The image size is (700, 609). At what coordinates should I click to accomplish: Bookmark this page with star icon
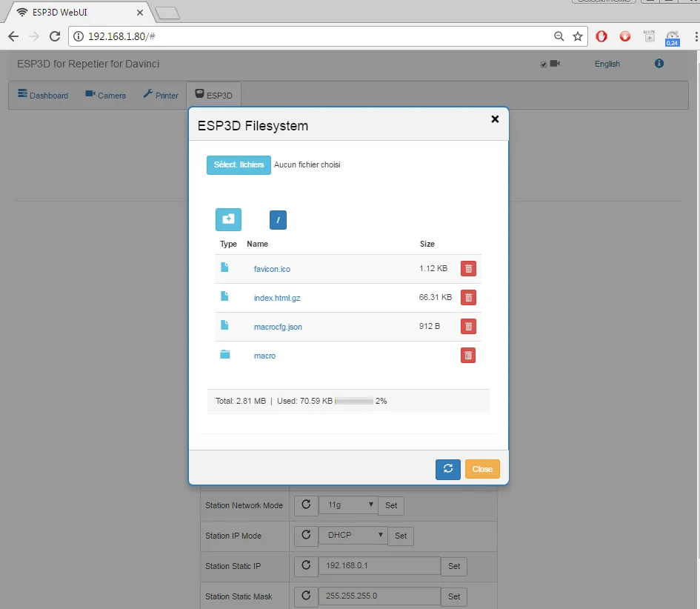[578, 36]
